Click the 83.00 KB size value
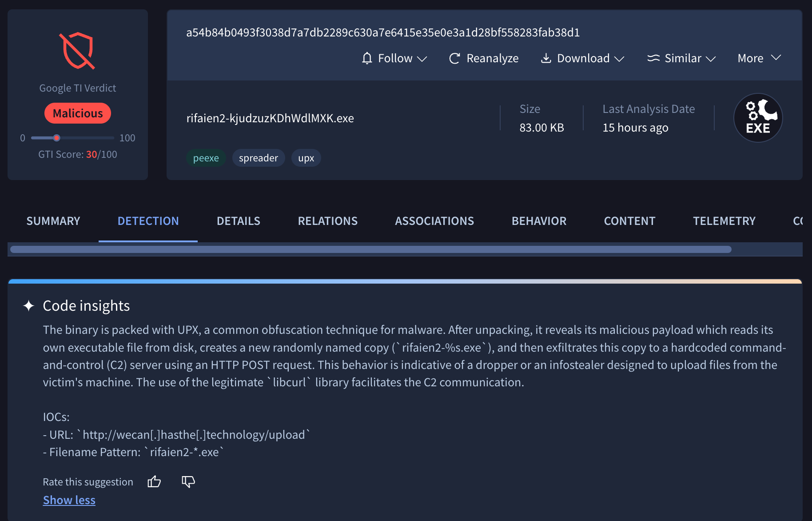The width and height of the screenshot is (812, 521). click(x=541, y=128)
